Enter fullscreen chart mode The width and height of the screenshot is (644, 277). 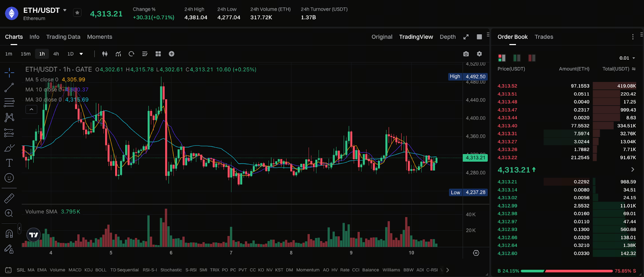(x=466, y=37)
